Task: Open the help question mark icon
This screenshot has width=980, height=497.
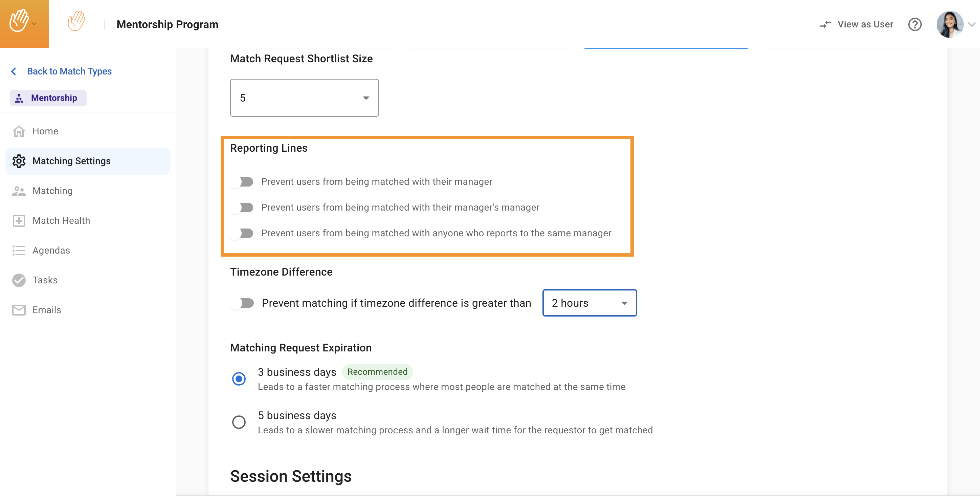Action: click(914, 24)
